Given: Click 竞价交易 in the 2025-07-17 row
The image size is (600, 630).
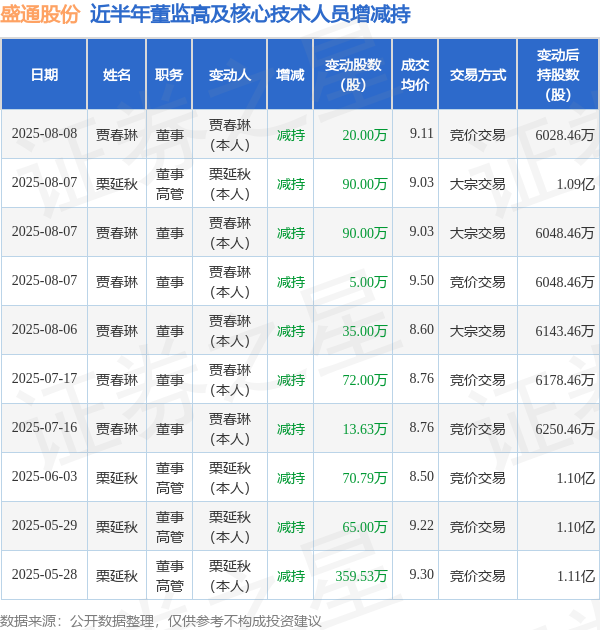Looking at the screenshot, I should click(x=477, y=380).
